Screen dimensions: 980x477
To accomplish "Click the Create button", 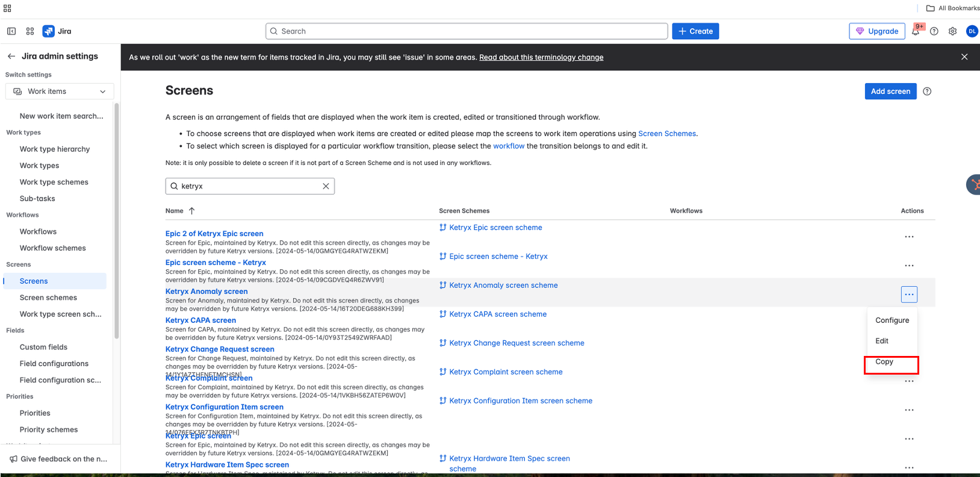I will [695, 31].
